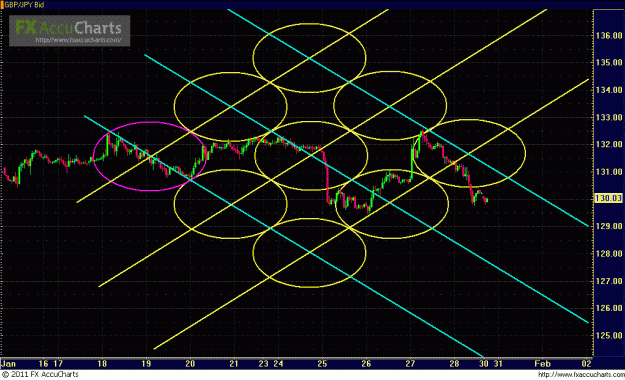The image size is (625, 380).
Task: Select the 128.00 price level label
Action: (x=609, y=254)
